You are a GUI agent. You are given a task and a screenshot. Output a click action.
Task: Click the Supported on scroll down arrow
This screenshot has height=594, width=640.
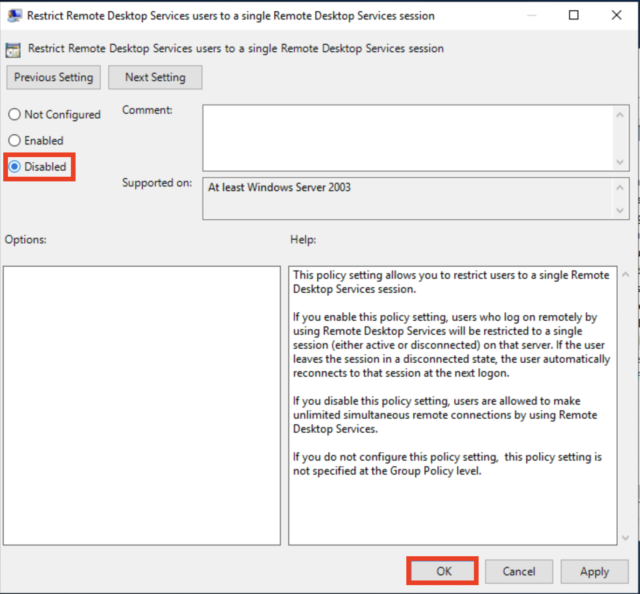(x=620, y=210)
